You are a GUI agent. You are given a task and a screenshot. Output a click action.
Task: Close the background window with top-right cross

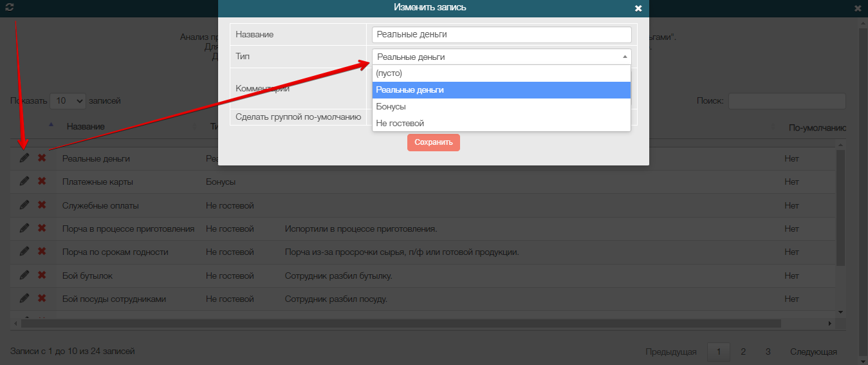pyautogui.click(x=858, y=8)
